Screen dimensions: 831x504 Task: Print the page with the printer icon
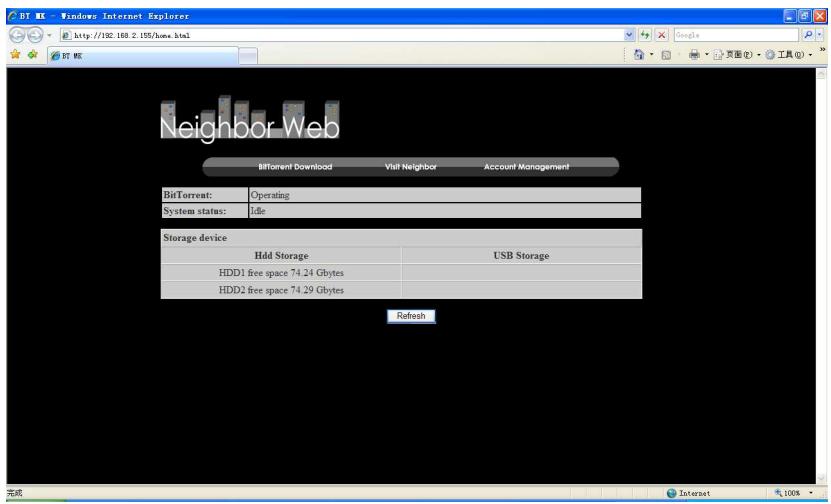point(694,55)
